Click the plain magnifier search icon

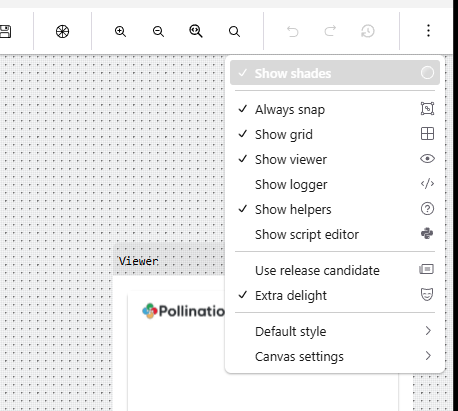pos(234,31)
